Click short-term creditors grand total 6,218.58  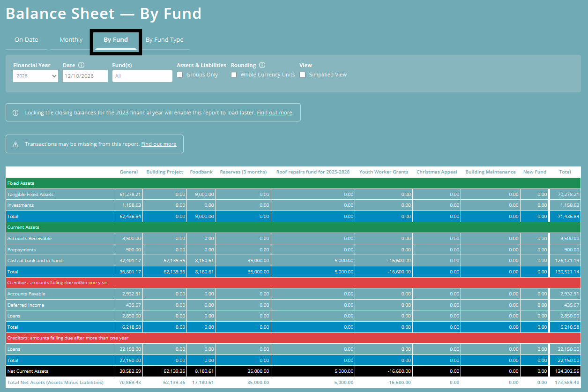[x=570, y=327]
